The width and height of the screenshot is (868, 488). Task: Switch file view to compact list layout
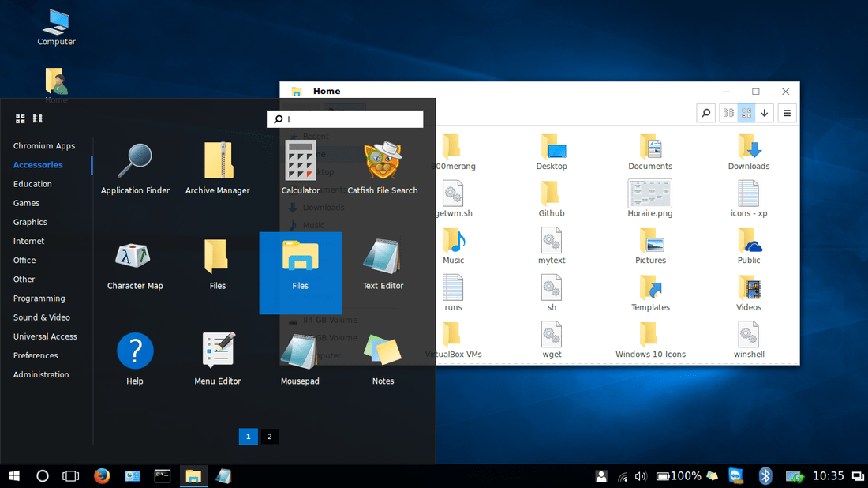(728, 113)
